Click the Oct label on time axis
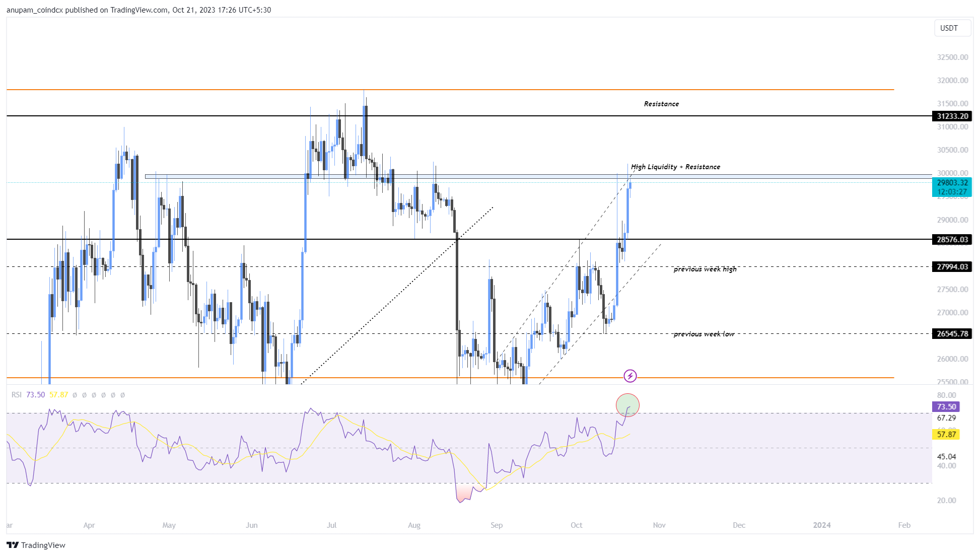980x556 pixels. [577, 525]
